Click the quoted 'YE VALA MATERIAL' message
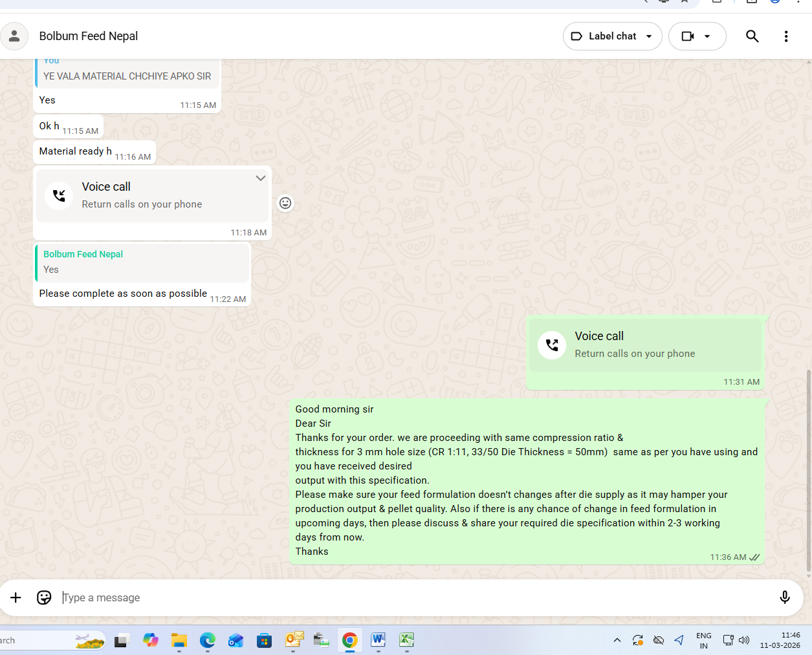This screenshot has height=655, width=812. click(x=127, y=74)
